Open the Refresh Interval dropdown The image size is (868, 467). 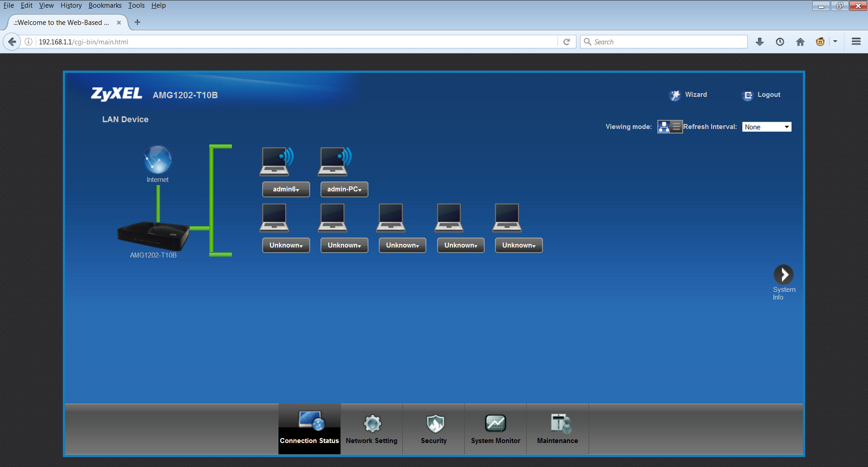(767, 127)
